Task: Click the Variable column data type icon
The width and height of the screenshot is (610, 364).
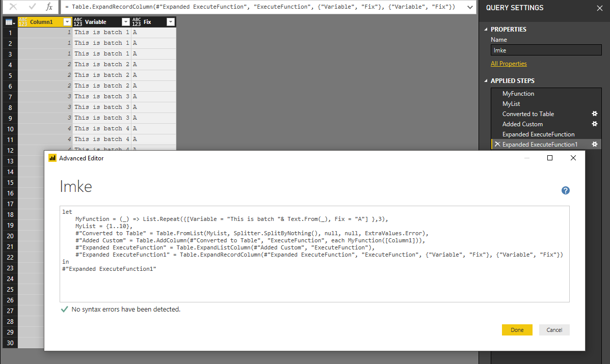Action: pyautogui.click(x=78, y=22)
